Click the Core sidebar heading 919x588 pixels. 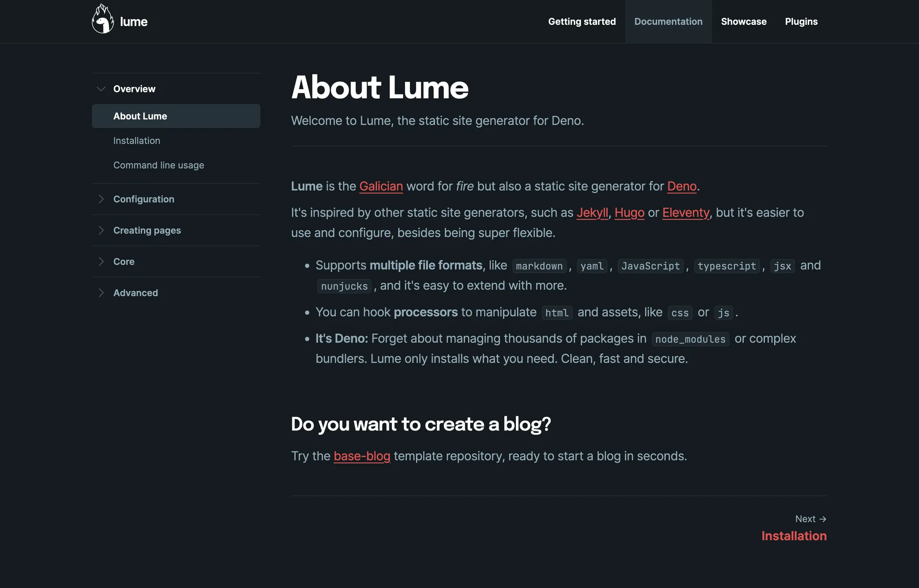point(124,261)
